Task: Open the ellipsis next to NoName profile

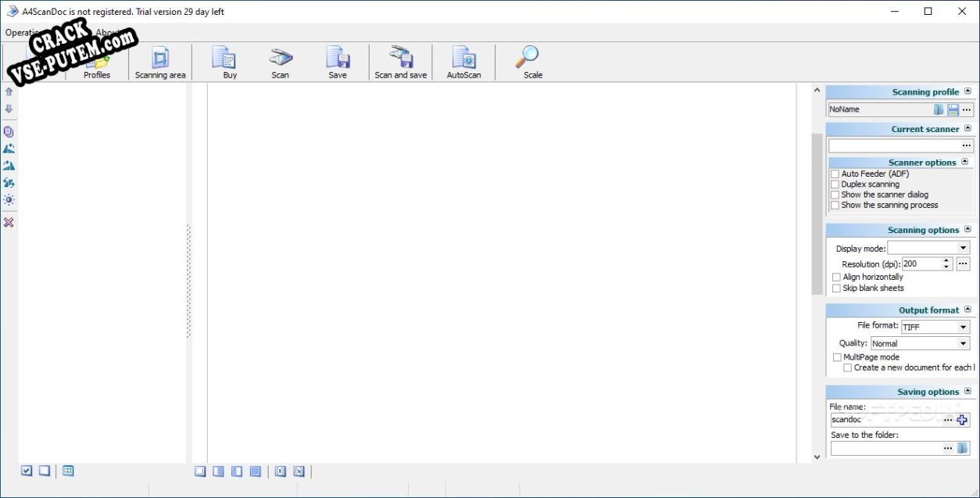Action: point(967,109)
